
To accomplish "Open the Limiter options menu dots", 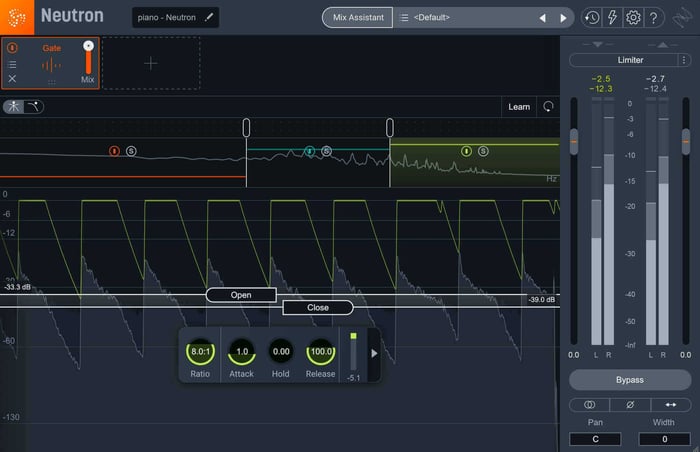I will 683,60.
